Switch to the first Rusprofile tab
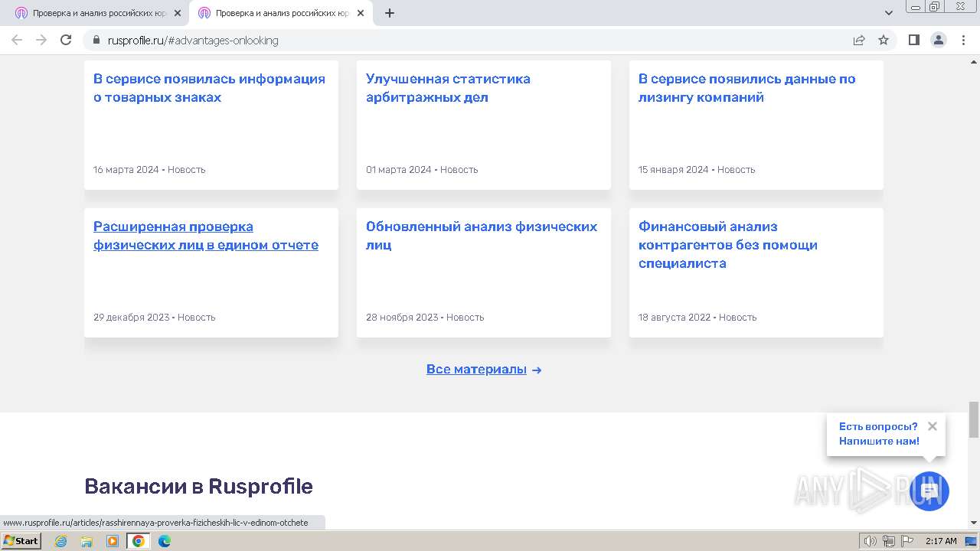This screenshot has width=980, height=551. tap(98, 13)
